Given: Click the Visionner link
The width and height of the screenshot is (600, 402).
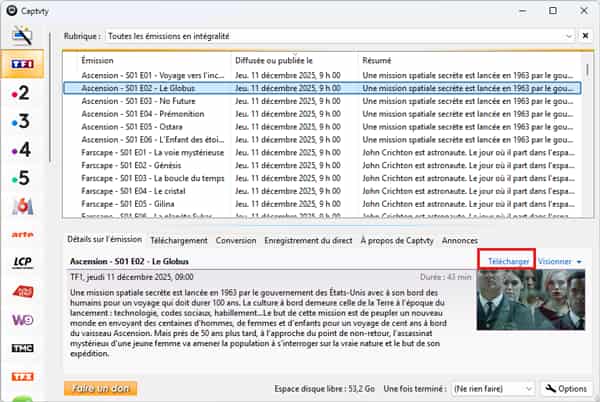Looking at the screenshot, I should click(x=554, y=262).
